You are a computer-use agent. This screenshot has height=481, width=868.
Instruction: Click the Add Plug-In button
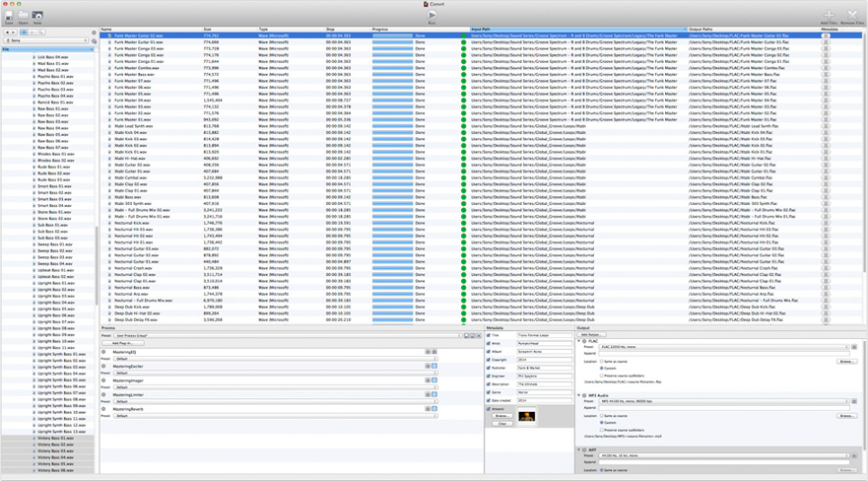(x=122, y=343)
